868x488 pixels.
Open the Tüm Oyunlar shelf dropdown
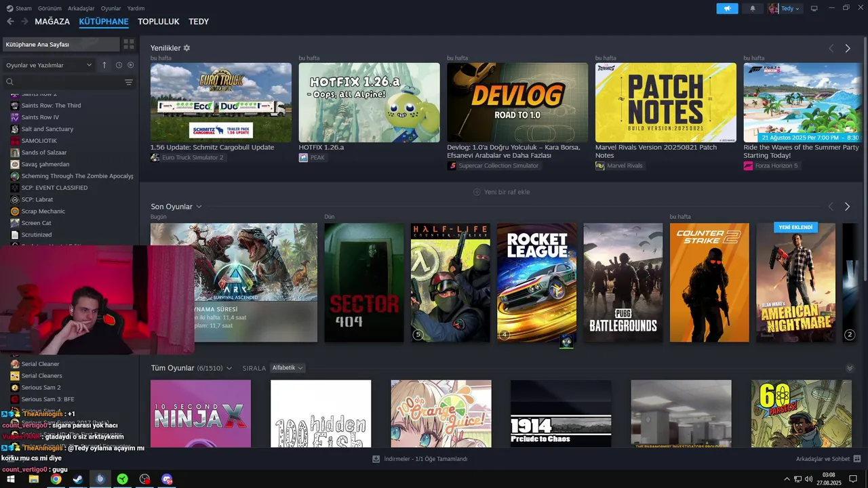(229, 368)
